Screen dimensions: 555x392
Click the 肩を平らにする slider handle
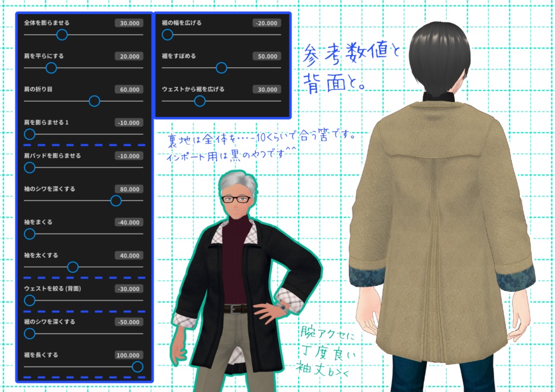click(51, 68)
